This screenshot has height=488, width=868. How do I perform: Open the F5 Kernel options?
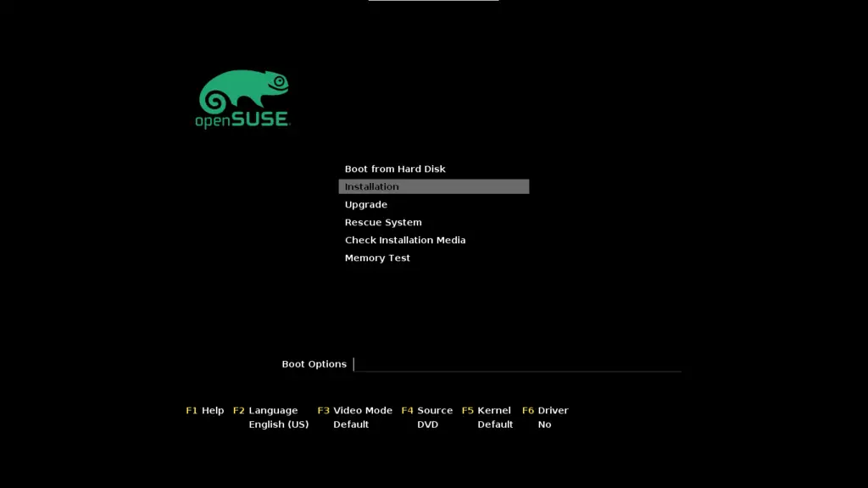pos(487,410)
